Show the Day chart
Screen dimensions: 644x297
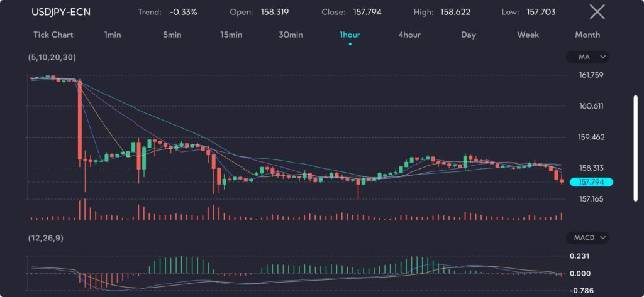tap(468, 35)
